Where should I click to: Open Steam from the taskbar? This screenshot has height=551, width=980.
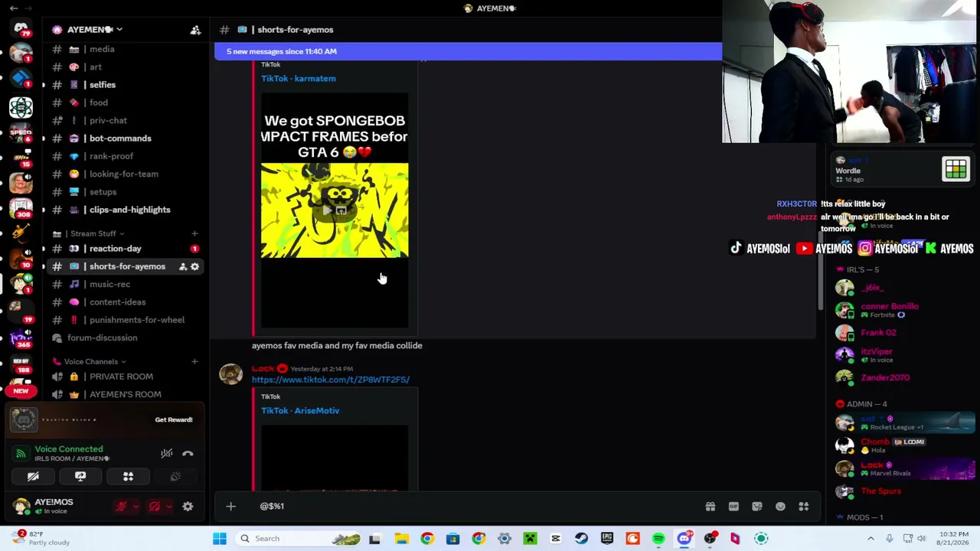pyautogui.click(x=581, y=539)
